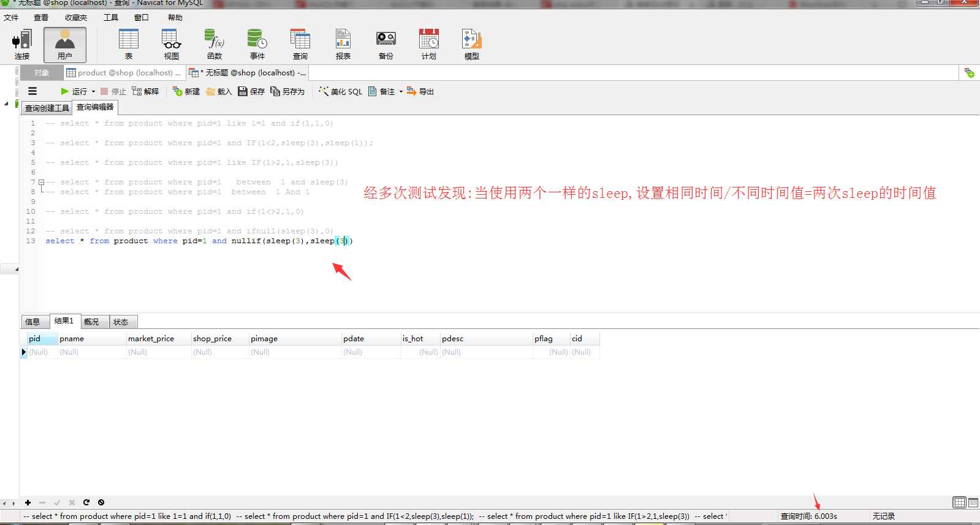The height and width of the screenshot is (525, 980).
Task: Click the hamburger menu icon in query toolbar
Action: click(x=32, y=91)
